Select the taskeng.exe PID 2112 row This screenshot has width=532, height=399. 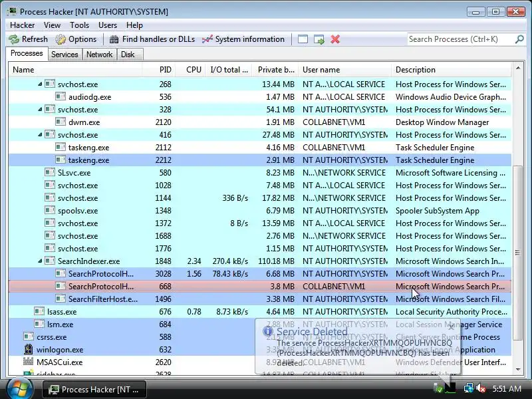[x=260, y=147]
